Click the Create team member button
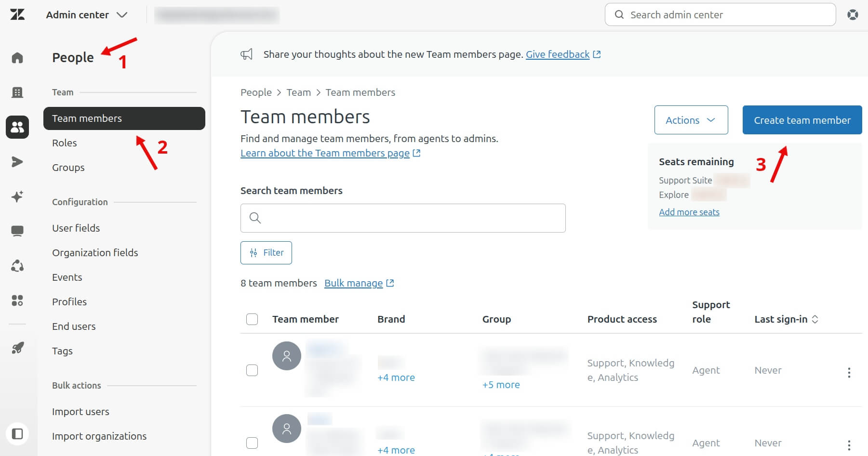The image size is (868, 456). (x=802, y=120)
